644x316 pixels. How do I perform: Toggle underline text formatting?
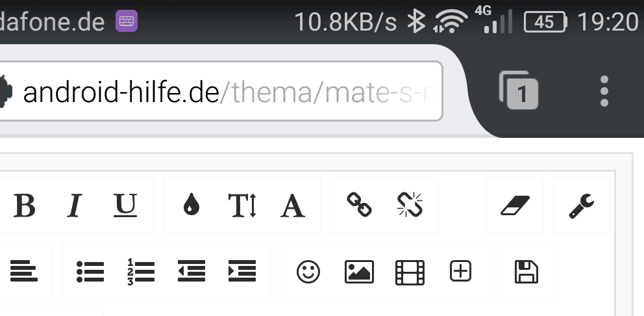[125, 205]
